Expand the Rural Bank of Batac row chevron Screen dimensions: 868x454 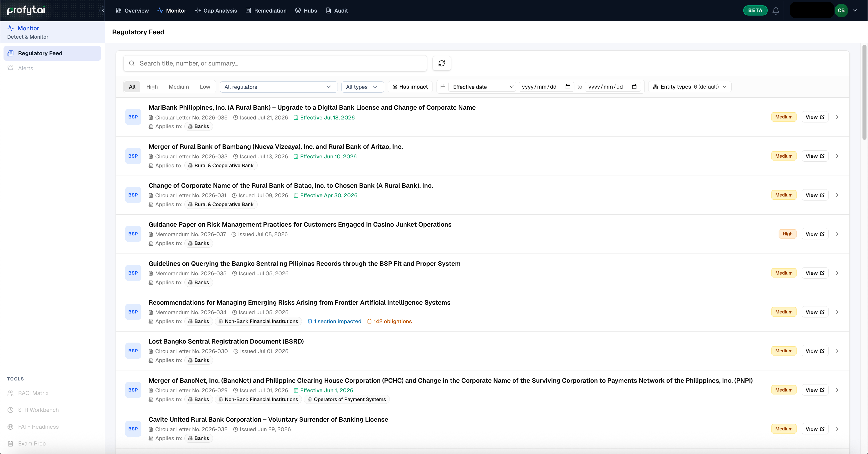[837, 195]
